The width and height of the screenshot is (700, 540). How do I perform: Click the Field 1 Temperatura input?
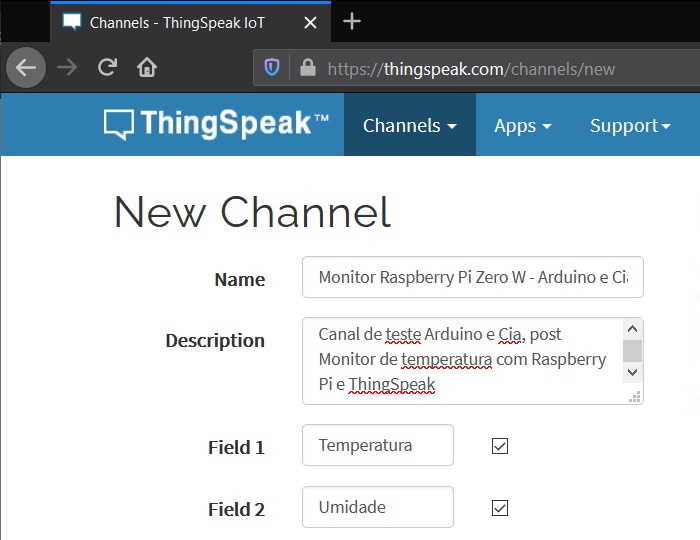[378, 445]
